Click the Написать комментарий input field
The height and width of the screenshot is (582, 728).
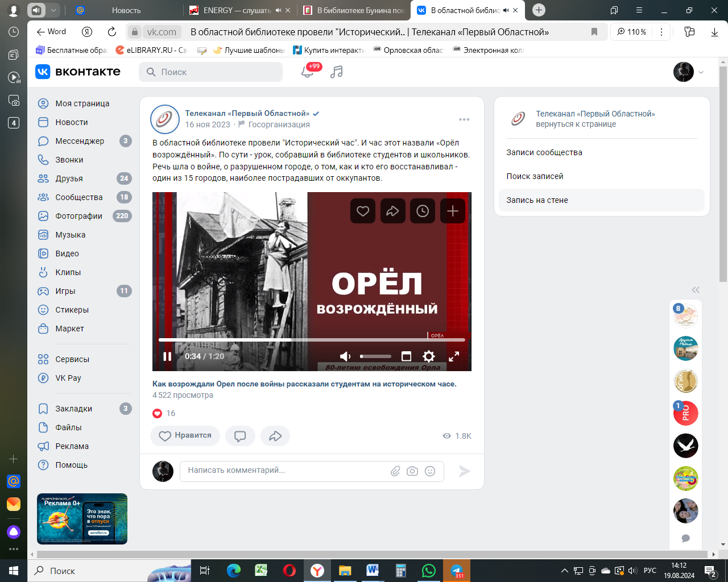284,471
